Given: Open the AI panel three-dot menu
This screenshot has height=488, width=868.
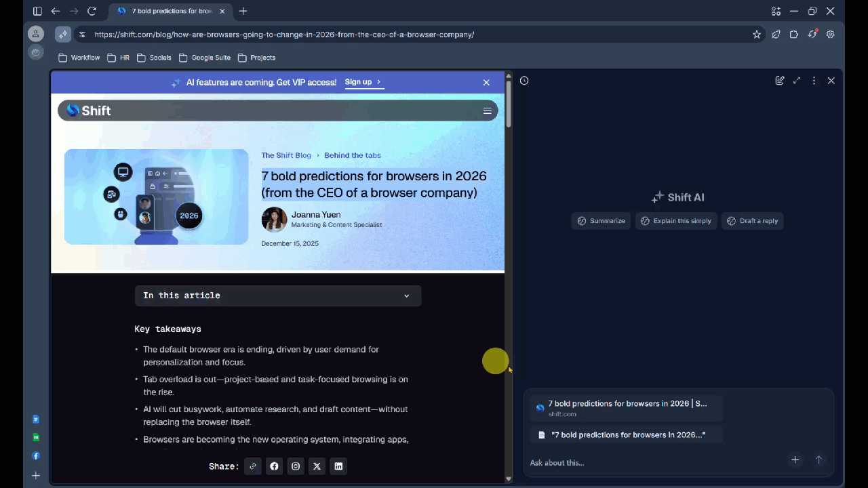Looking at the screenshot, I should [814, 81].
